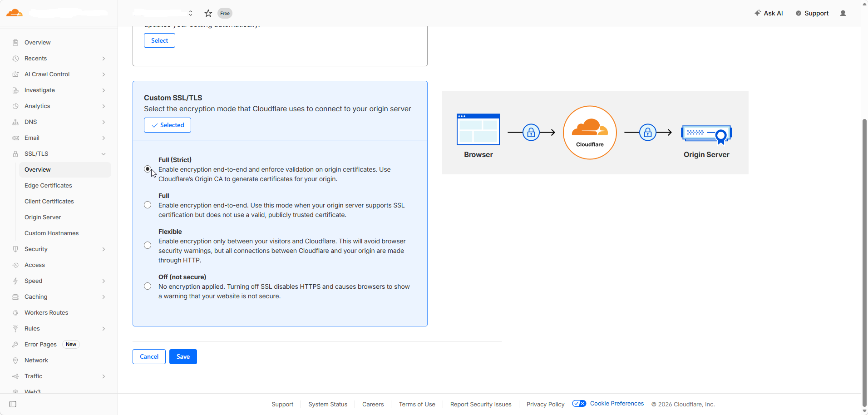Click the Free plan badge
Image resolution: width=868 pixels, height=415 pixels.
[x=225, y=13]
